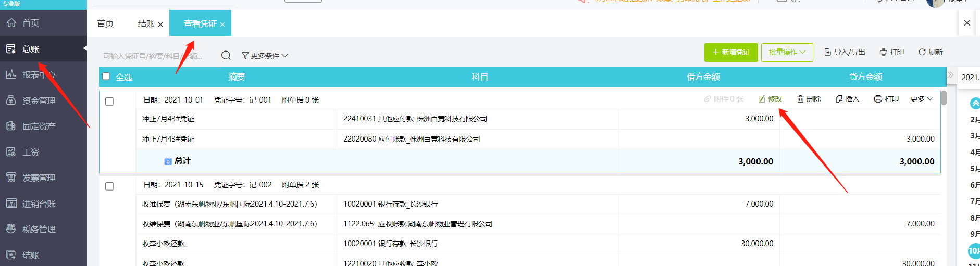The height and width of the screenshot is (266, 980).
Task: Click the 修改 edit icon on voucher 记-001
Action: click(x=762, y=99)
